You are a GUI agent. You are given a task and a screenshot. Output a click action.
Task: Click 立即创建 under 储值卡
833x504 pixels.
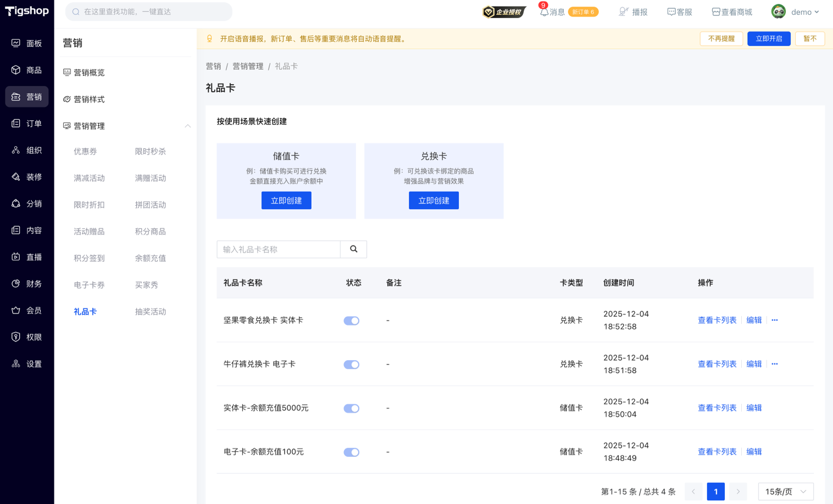tap(286, 200)
